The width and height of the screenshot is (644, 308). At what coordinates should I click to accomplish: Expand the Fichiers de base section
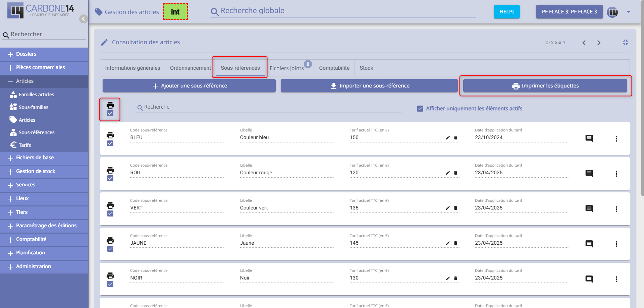click(x=44, y=158)
